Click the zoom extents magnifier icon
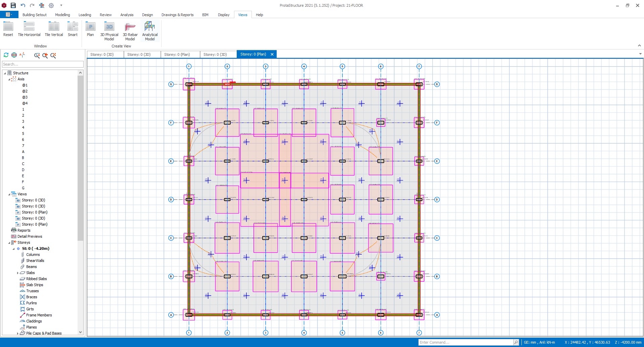Viewport: 644px width, 347px height. [x=53, y=55]
